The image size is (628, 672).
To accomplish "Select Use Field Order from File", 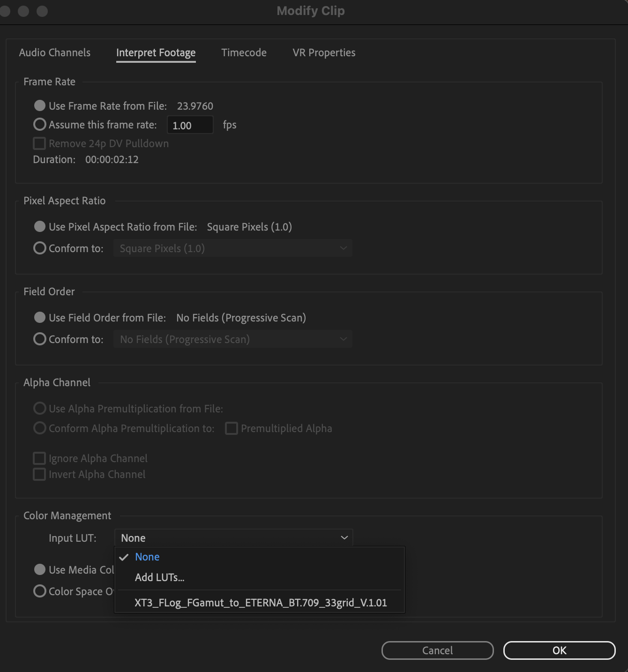I will point(40,318).
